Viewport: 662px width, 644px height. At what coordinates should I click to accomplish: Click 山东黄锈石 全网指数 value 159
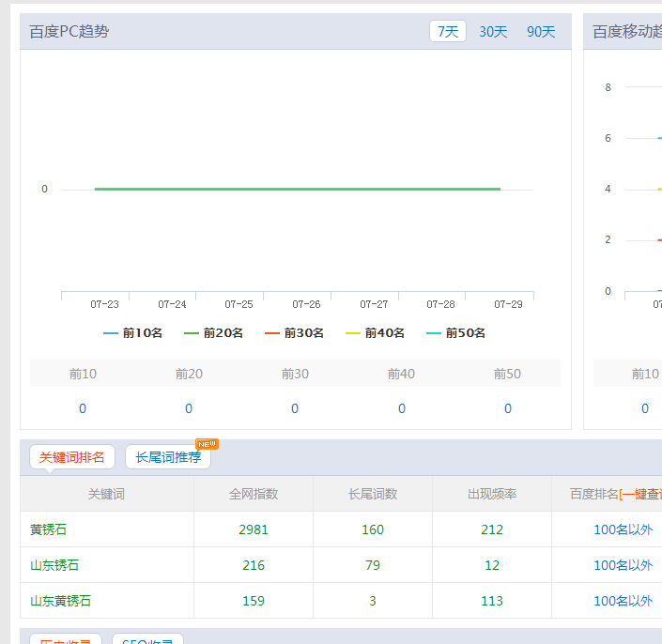[254, 601]
